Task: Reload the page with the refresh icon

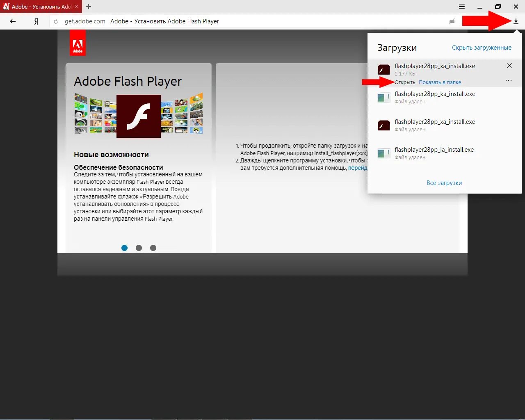Action: tap(56, 21)
